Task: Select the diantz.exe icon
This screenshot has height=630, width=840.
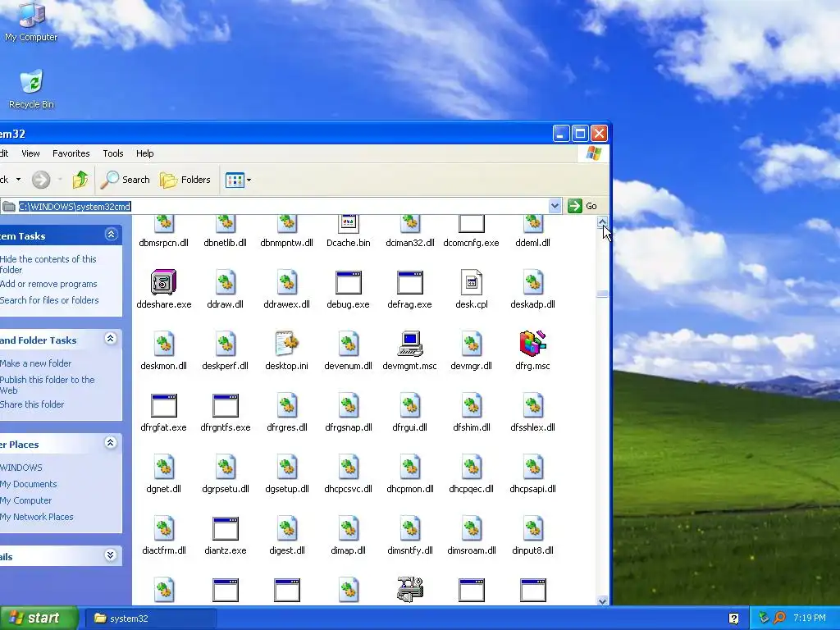Action: (225, 529)
